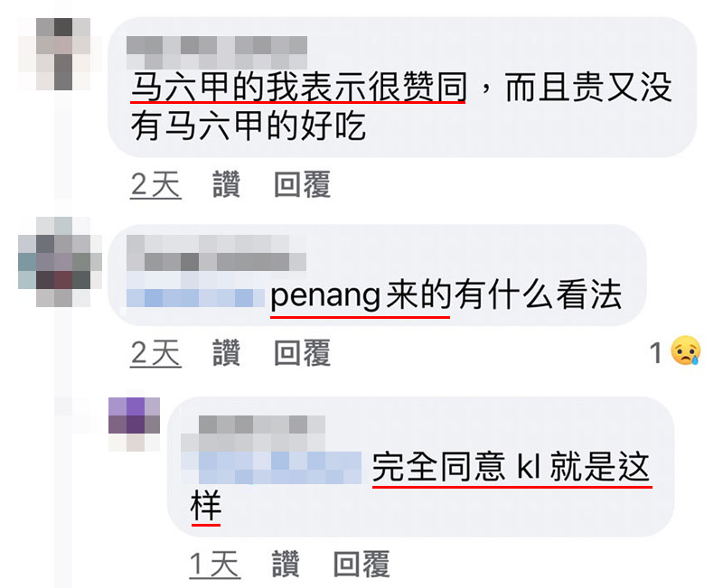
Task: Click the reply author's blurred name
Action: tap(253, 434)
